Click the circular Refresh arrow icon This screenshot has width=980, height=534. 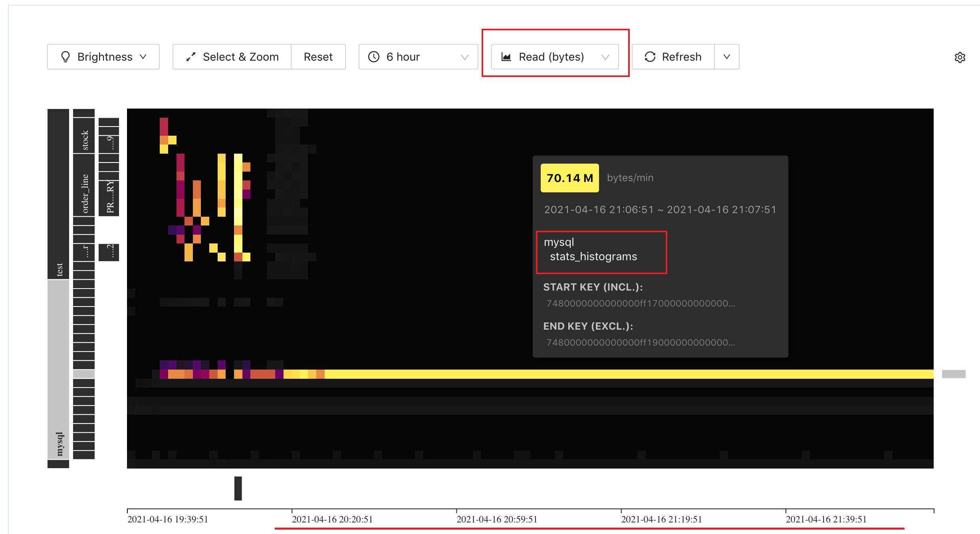pyautogui.click(x=650, y=57)
